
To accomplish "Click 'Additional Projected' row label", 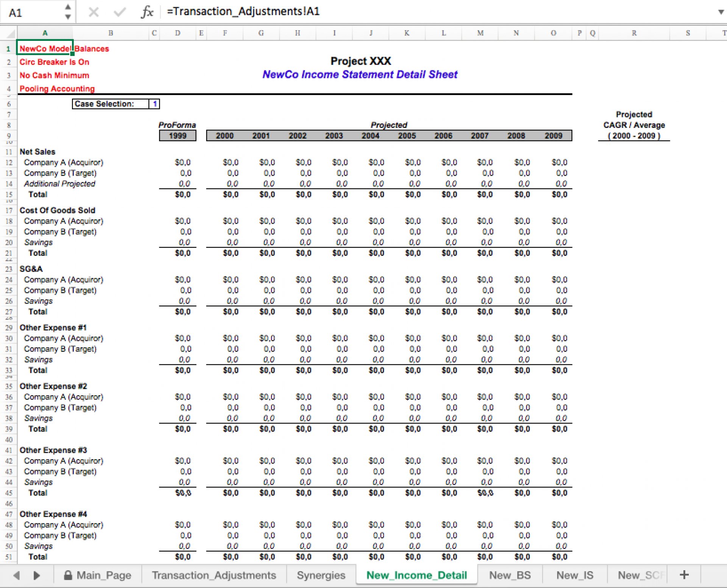I will click(59, 184).
